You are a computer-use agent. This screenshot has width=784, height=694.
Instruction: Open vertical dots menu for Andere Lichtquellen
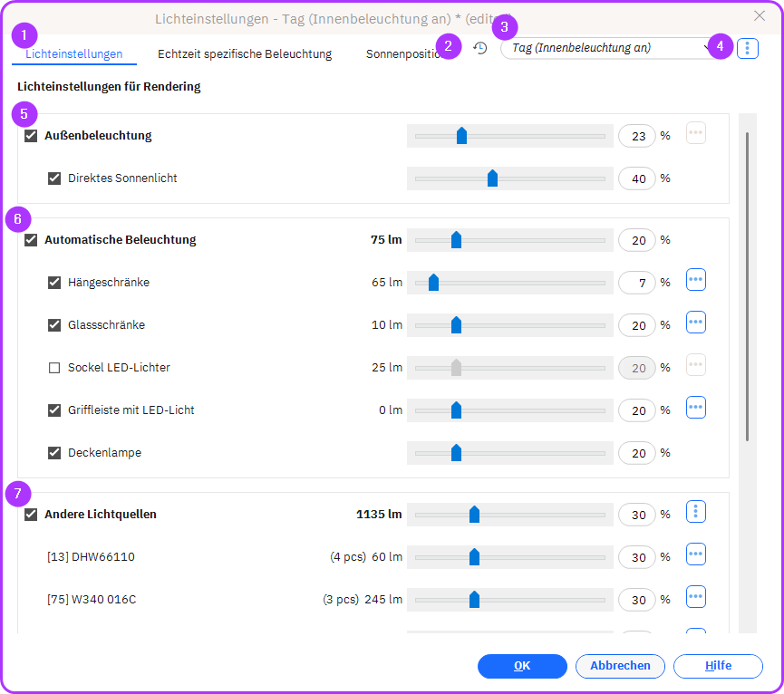tap(696, 513)
